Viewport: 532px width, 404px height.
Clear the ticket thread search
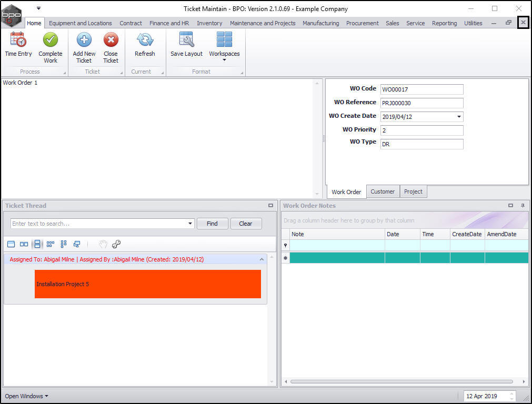(246, 224)
